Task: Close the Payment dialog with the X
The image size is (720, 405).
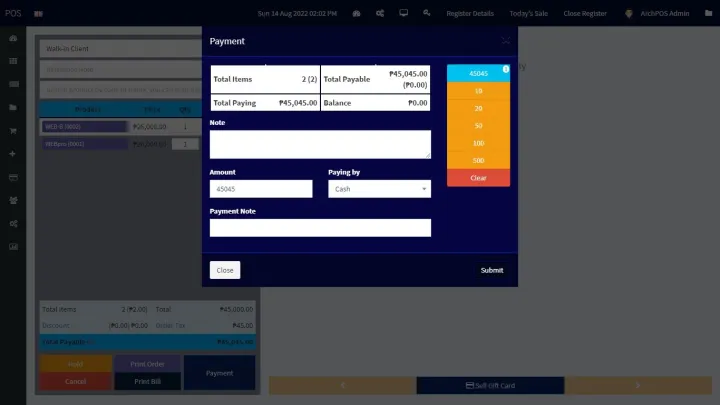Action: 505,41
